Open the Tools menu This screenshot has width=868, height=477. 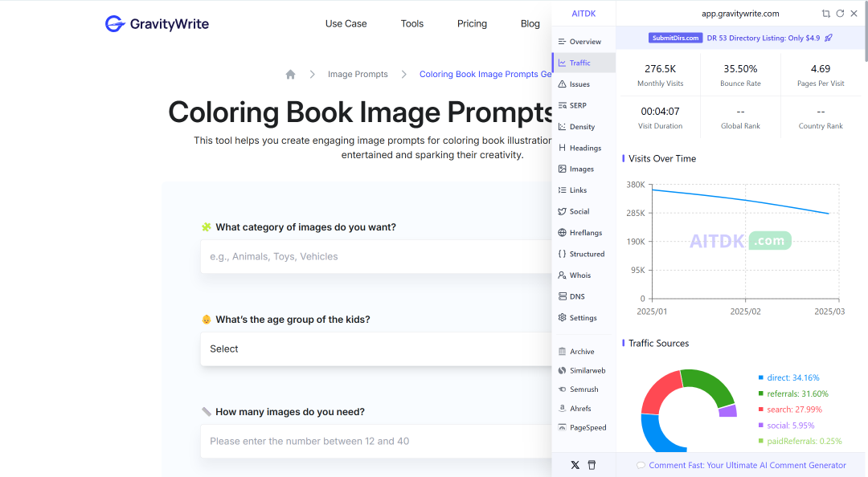point(411,24)
